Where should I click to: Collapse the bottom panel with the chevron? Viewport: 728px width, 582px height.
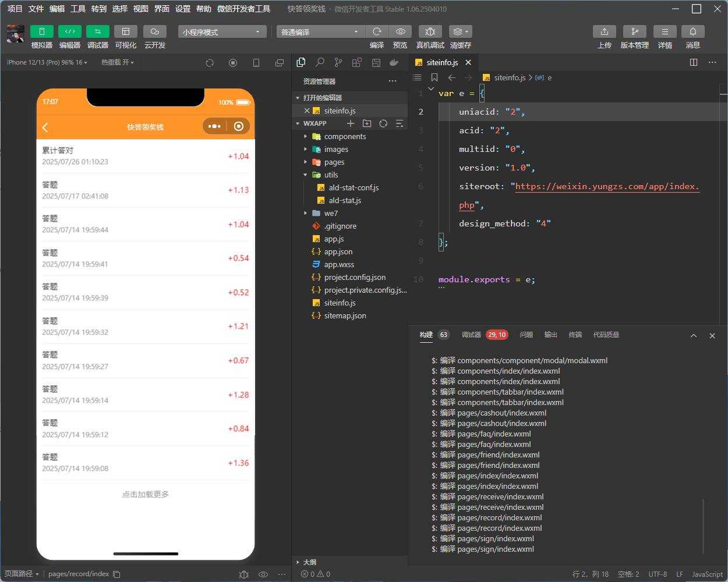694,335
